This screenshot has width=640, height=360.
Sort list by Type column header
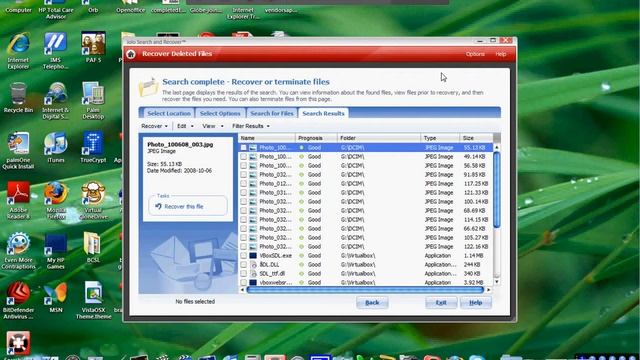coord(440,138)
